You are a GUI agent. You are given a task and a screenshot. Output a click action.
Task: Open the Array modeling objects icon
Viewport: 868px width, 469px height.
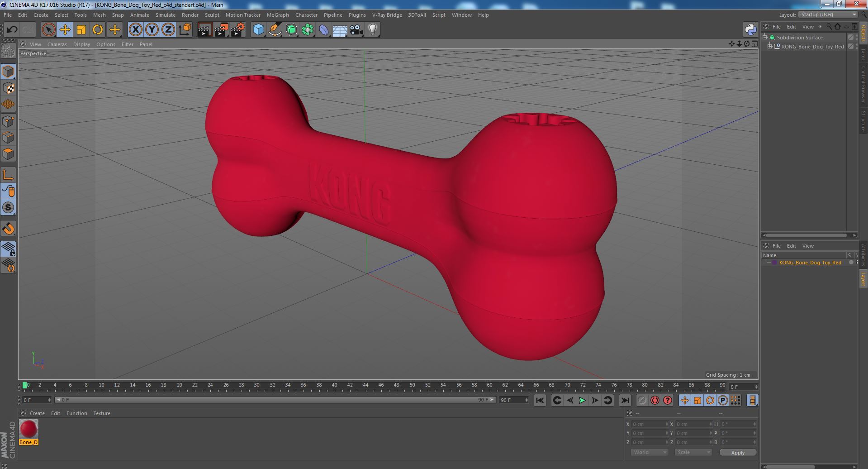click(x=308, y=30)
